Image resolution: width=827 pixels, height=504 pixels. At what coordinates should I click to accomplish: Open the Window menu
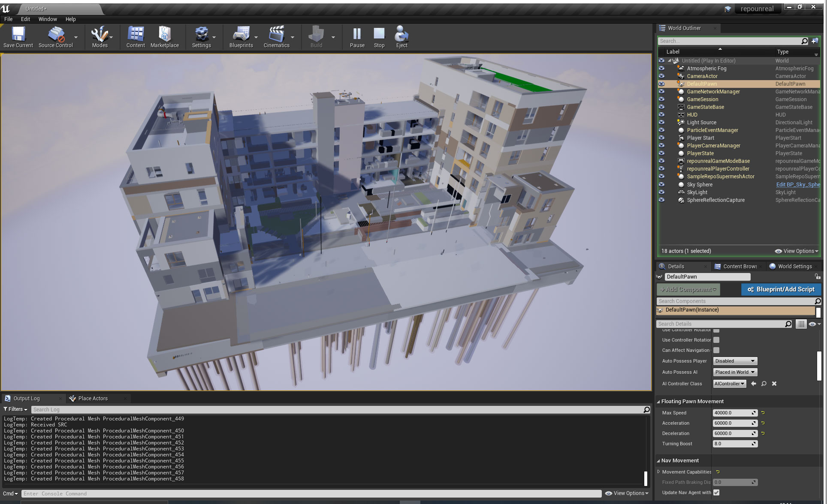[47, 19]
